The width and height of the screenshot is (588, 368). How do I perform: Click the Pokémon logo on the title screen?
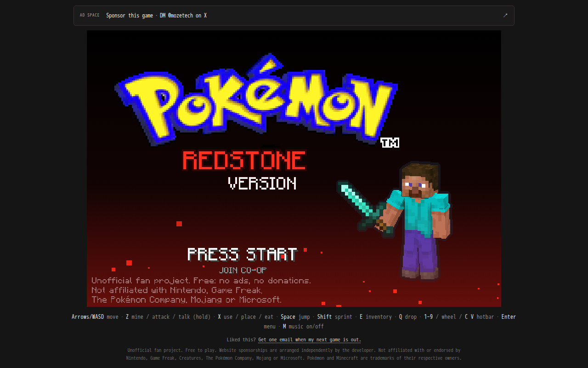(x=256, y=99)
